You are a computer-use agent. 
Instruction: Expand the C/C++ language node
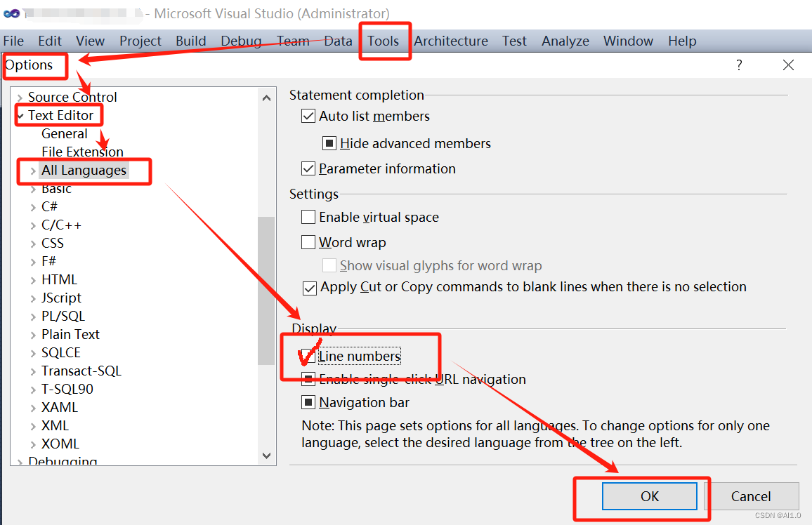33,225
